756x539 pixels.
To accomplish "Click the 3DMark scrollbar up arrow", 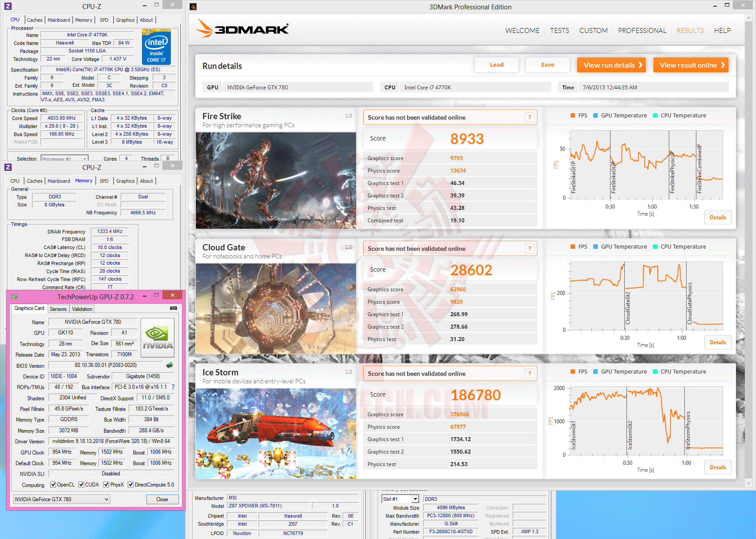I will (748, 18).
